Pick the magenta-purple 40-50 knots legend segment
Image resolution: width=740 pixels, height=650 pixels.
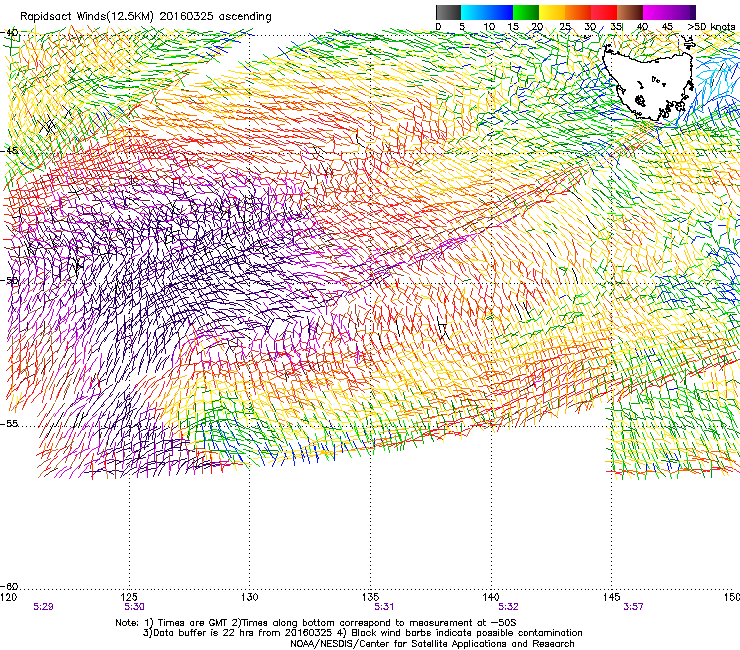click(x=669, y=12)
